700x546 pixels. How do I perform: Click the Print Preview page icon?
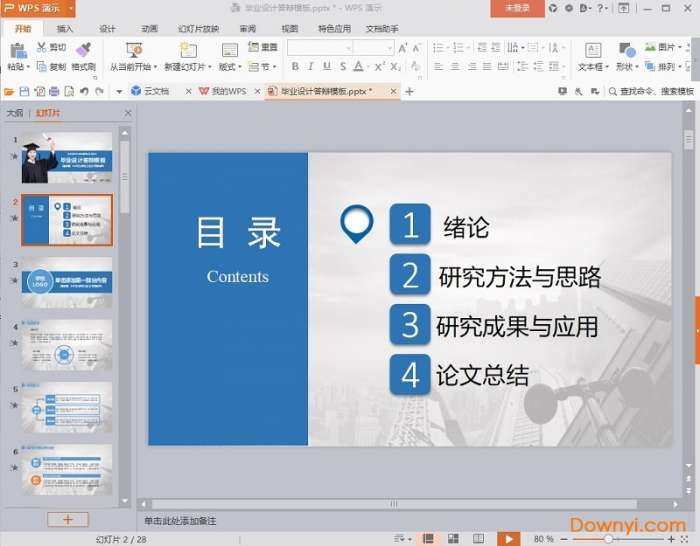tap(69, 92)
